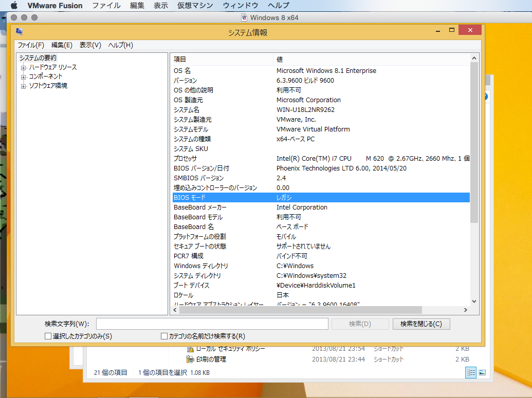The width and height of the screenshot is (532, 398).
Task: Click the 検索文字列 input field
Action: pos(212,324)
